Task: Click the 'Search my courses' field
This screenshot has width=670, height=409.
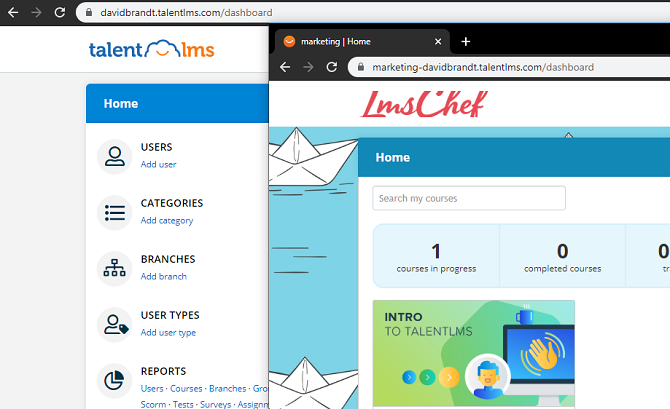Action: (469, 198)
